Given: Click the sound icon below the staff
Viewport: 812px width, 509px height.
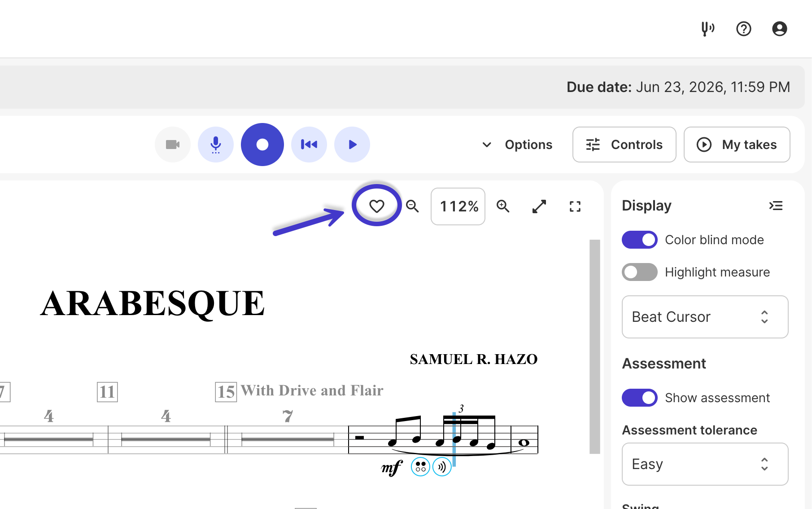Looking at the screenshot, I should pyautogui.click(x=442, y=467).
